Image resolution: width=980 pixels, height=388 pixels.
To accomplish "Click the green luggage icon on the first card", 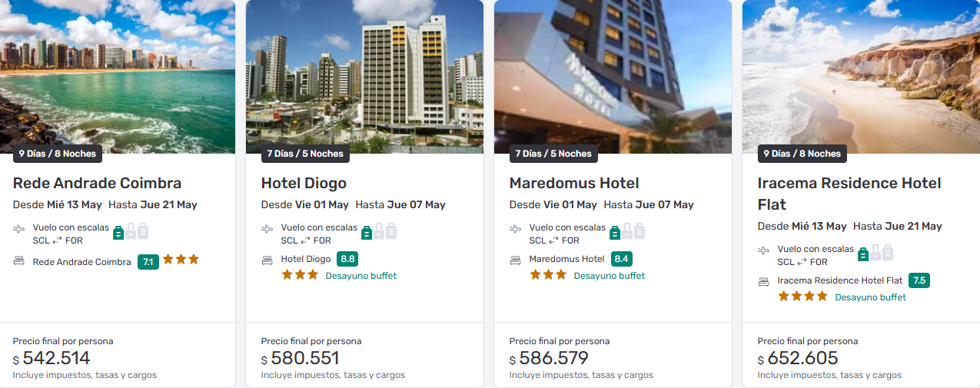I will click(x=118, y=231).
